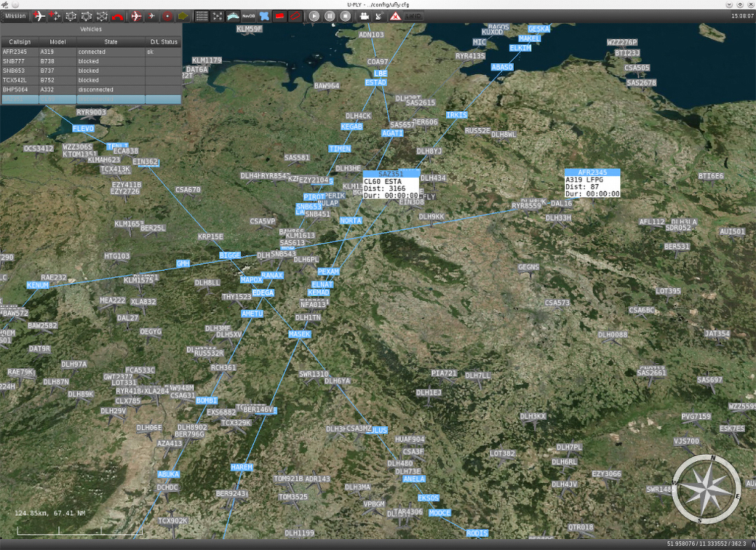This screenshot has width=756, height=550.
Task: Click the red airplane icon next to Mission
Action: tap(39, 15)
